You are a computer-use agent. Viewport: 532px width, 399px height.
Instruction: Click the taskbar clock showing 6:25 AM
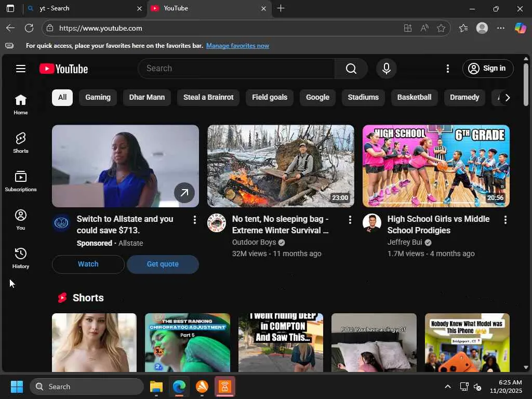pos(506,387)
